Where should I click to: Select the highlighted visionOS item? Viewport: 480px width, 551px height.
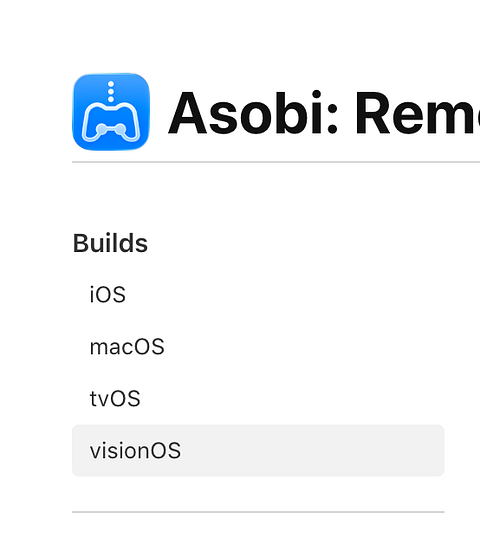tap(258, 450)
